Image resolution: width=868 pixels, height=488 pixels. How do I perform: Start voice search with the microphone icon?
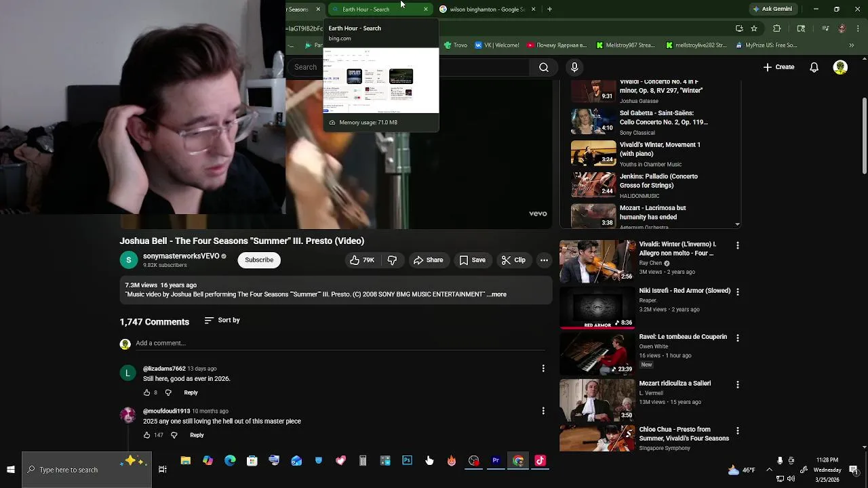pyautogui.click(x=574, y=67)
